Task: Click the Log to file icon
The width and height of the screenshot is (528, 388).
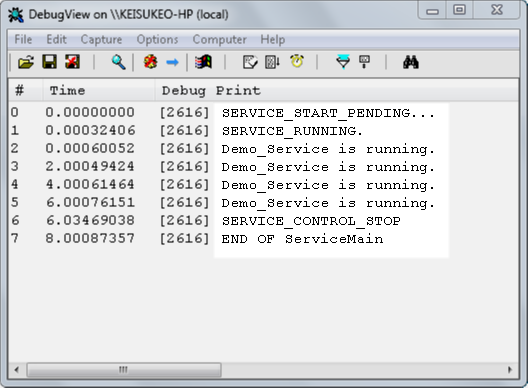Action: (250, 62)
